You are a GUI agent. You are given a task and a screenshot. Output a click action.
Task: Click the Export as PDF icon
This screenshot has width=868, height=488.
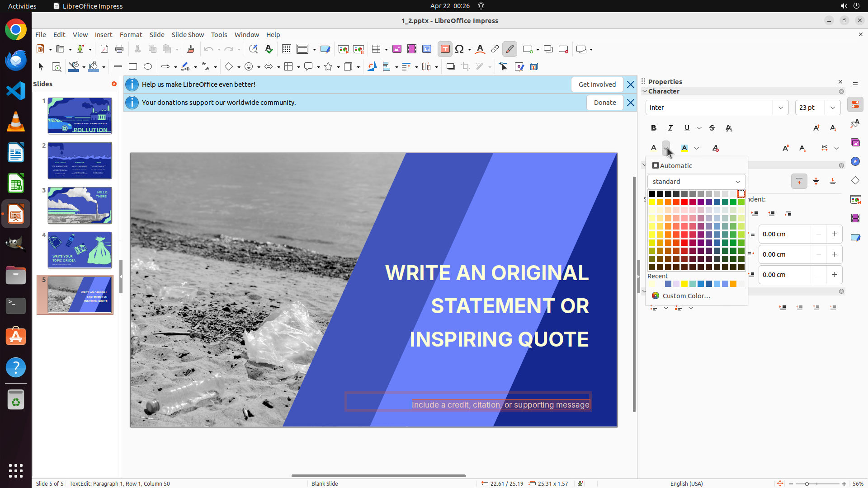tap(104, 49)
